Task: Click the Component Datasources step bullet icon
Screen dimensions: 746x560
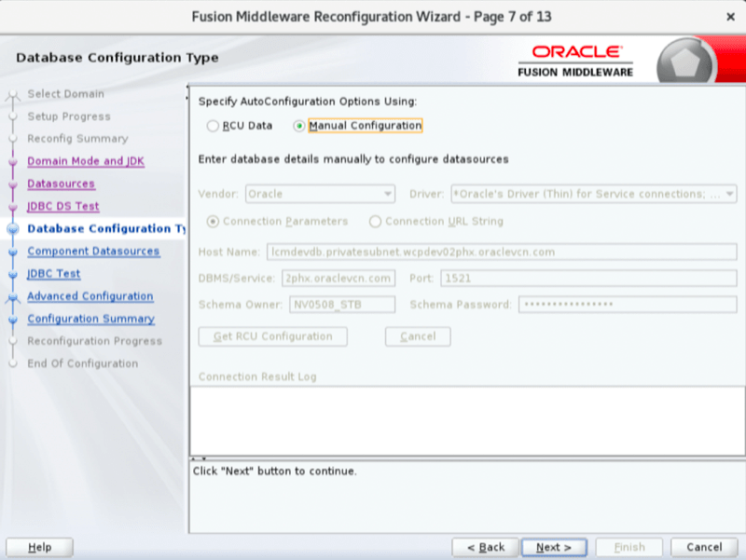Action: [x=13, y=252]
